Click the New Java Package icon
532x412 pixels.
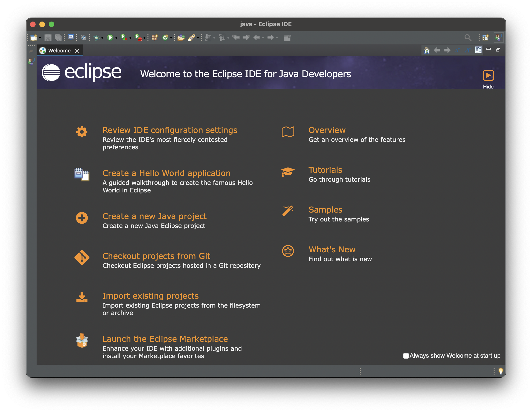[x=155, y=37]
